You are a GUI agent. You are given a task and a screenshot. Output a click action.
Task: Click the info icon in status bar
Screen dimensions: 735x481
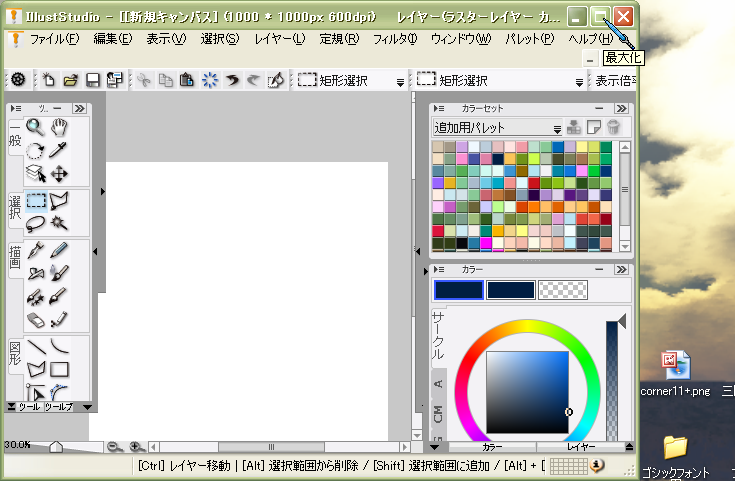597,466
